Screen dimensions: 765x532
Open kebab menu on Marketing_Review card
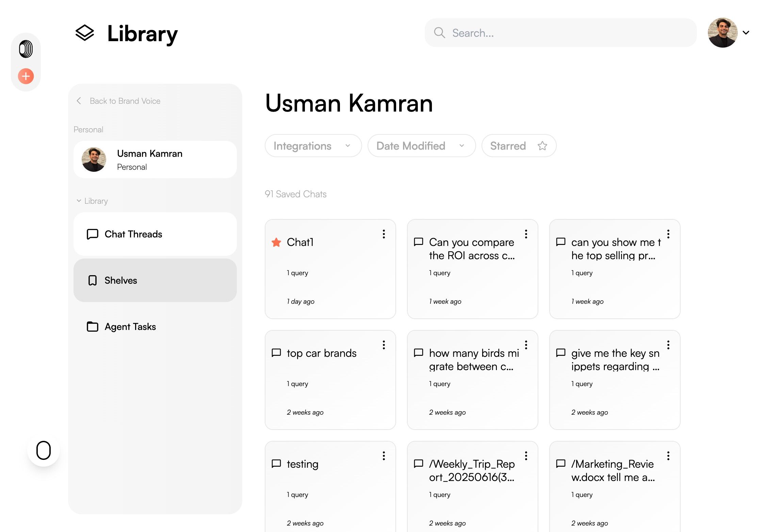(x=668, y=456)
